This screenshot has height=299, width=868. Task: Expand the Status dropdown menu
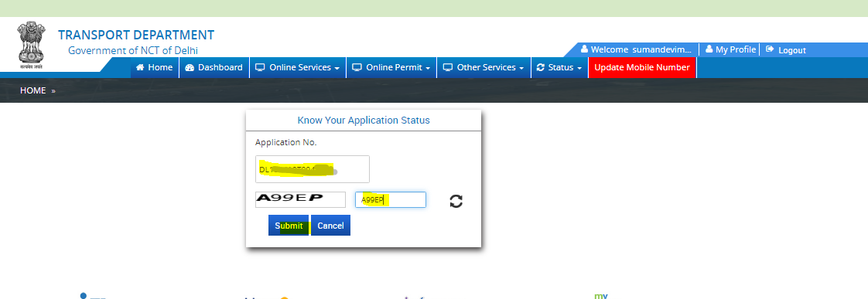pyautogui.click(x=559, y=67)
